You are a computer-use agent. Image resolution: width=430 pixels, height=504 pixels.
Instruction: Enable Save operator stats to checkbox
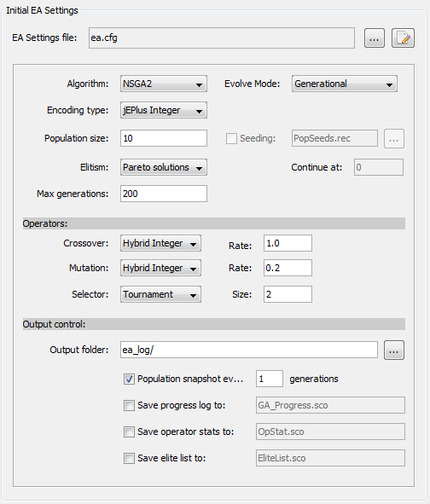(x=129, y=432)
